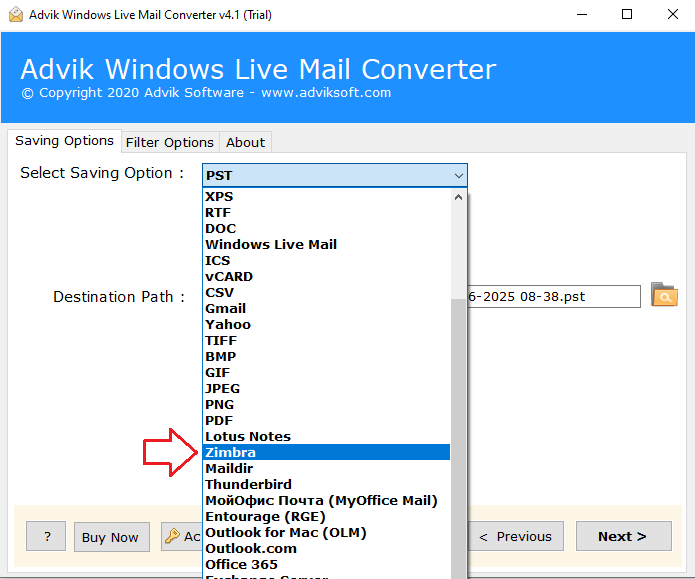Screen dimensions: 695x579
Task: Switch to the Saving Options tab
Action: [64, 141]
